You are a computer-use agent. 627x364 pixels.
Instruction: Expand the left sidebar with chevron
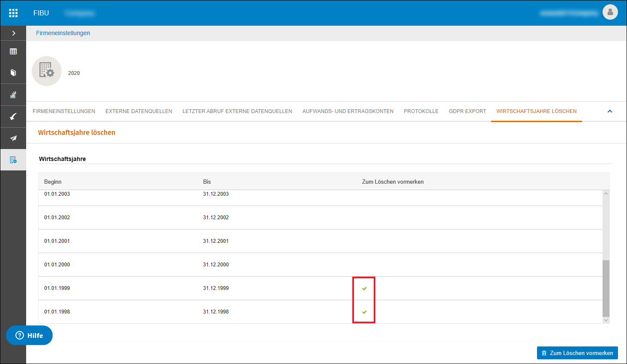pyautogui.click(x=13, y=33)
